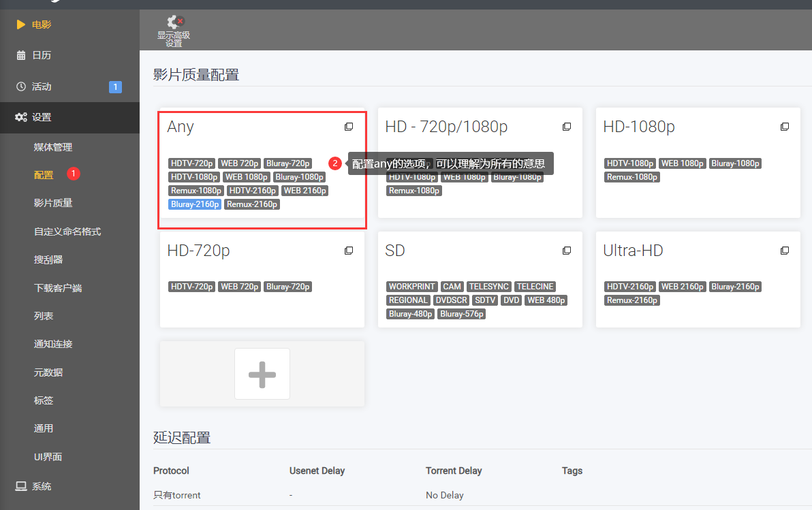Click the No Delay torrent delay value

445,495
